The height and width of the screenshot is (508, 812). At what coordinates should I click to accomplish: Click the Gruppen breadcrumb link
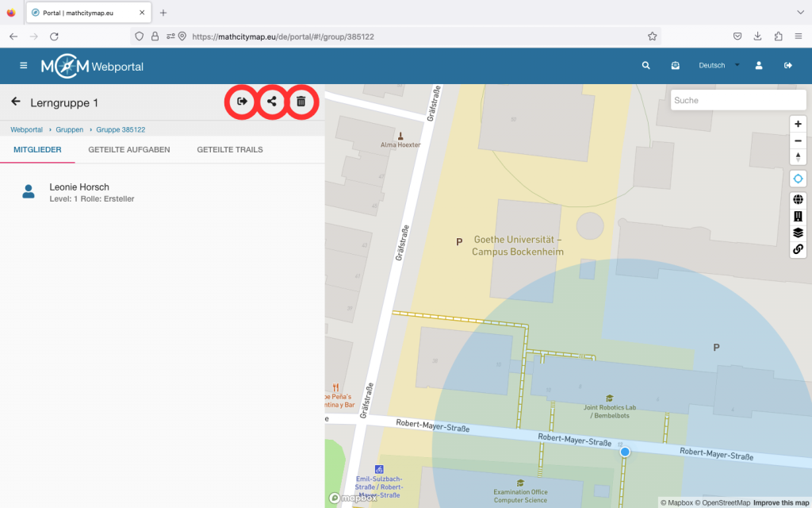70,129
